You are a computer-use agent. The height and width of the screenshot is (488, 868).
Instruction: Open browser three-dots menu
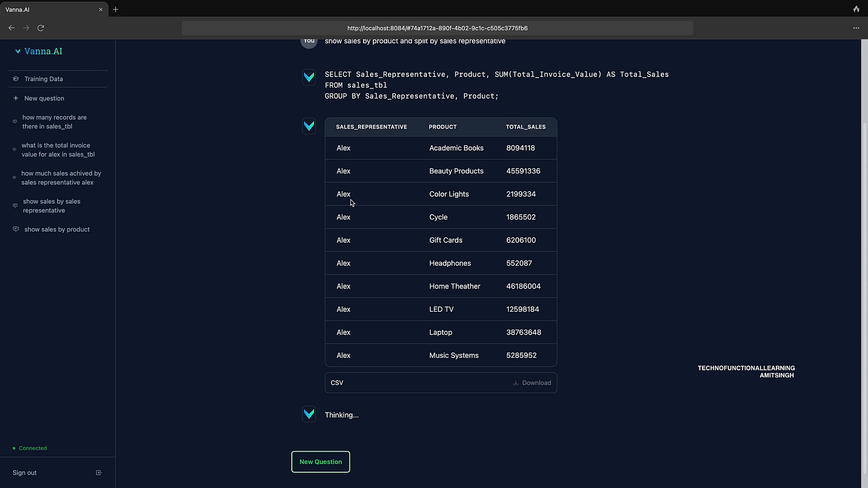tap(856, 28)
